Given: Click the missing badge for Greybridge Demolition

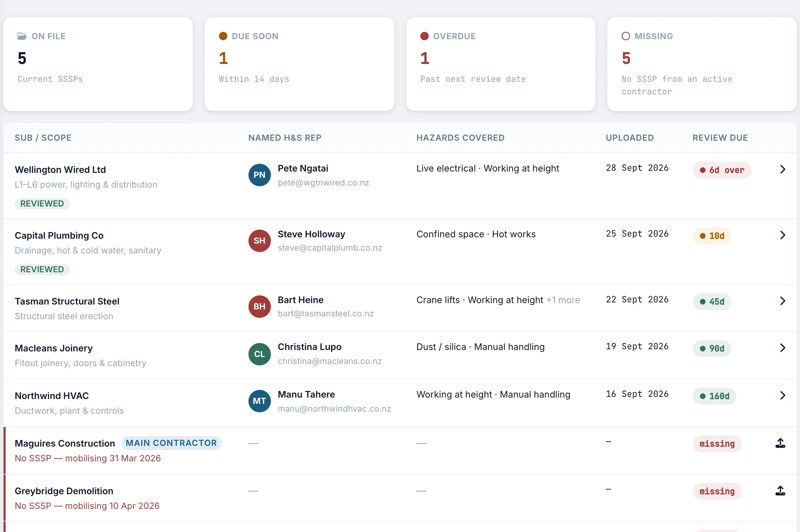Looking at the screenshot, I should pyautogui.click(x=717, y=491).
